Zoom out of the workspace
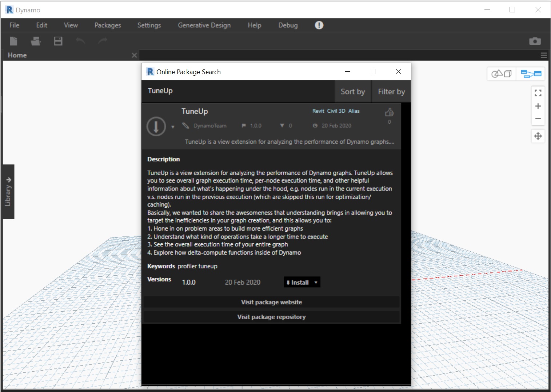Screen dimensions: 551x392 tap(538, 119)
